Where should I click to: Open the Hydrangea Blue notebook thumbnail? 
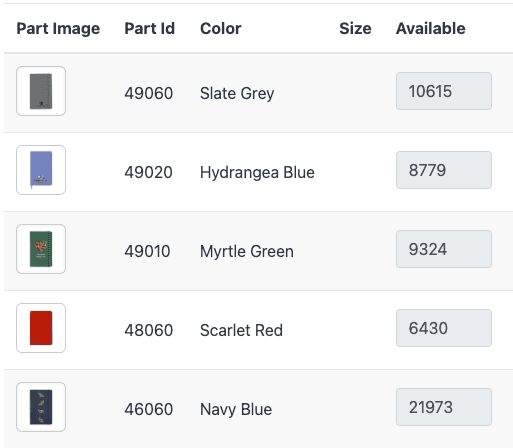(41, 170)
